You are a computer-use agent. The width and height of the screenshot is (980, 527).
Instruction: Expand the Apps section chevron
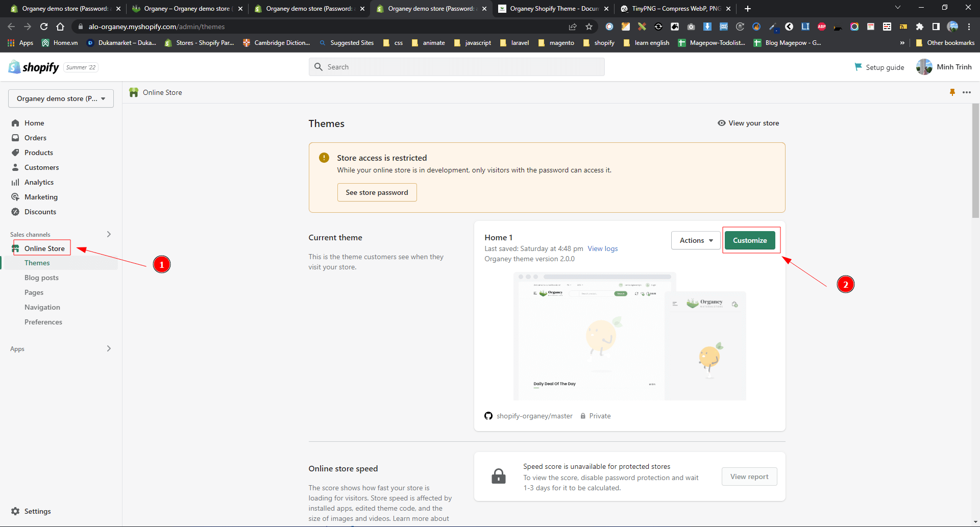(109, 348)
